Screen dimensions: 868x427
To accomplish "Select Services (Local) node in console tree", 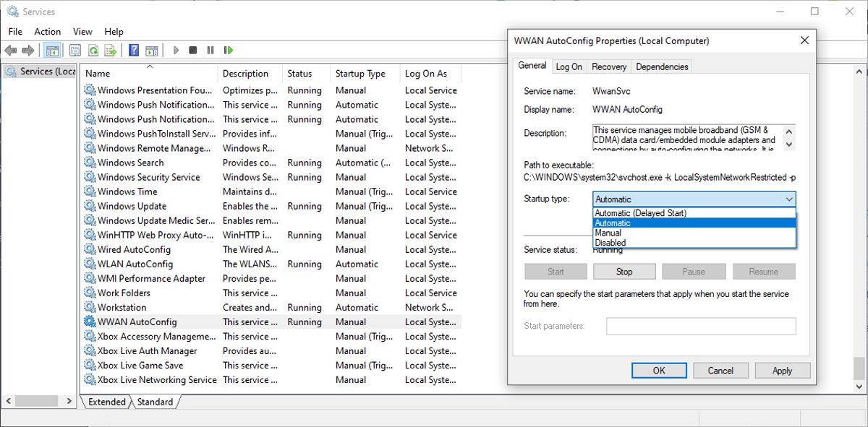I will point(40,72).
